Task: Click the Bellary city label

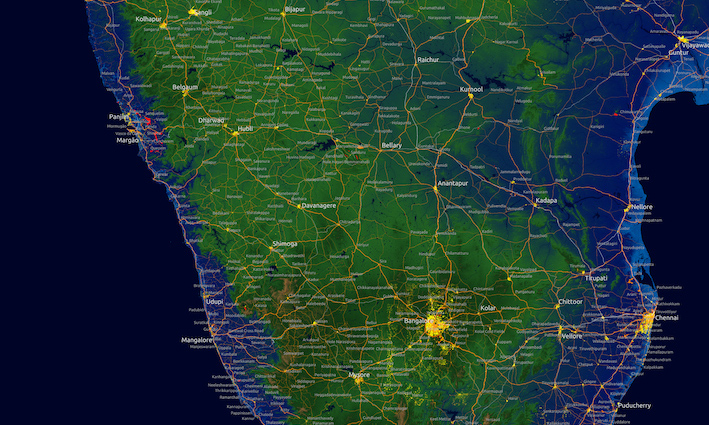Action: (x=391, y=145)
